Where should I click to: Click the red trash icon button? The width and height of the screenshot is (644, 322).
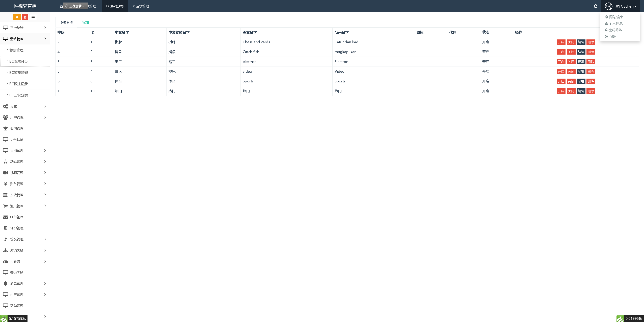(25, 17)
